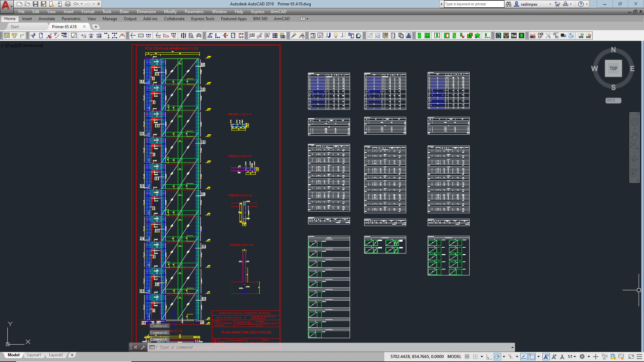Toggle the drawing grid display
Viewport: 644px width, 362px height.
point(467,357)
